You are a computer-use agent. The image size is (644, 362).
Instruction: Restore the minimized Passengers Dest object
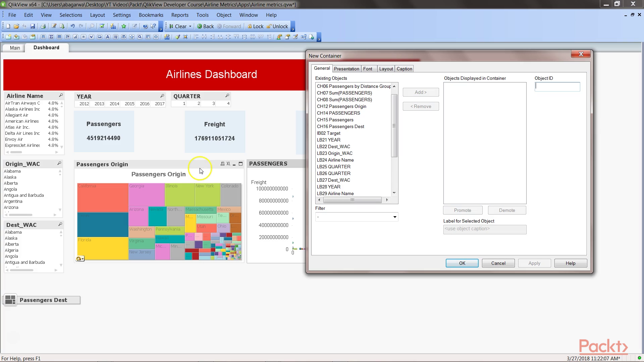10,300
